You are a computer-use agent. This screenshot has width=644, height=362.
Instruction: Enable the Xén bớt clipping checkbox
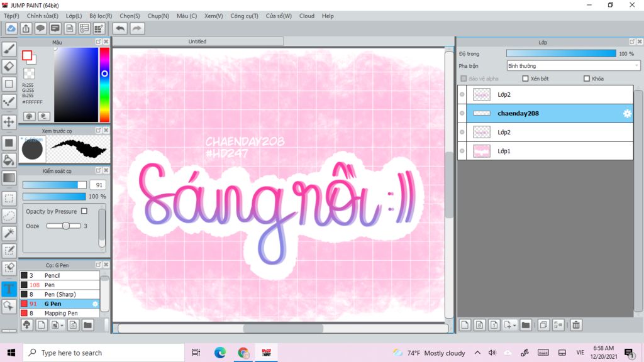[525, 79]
